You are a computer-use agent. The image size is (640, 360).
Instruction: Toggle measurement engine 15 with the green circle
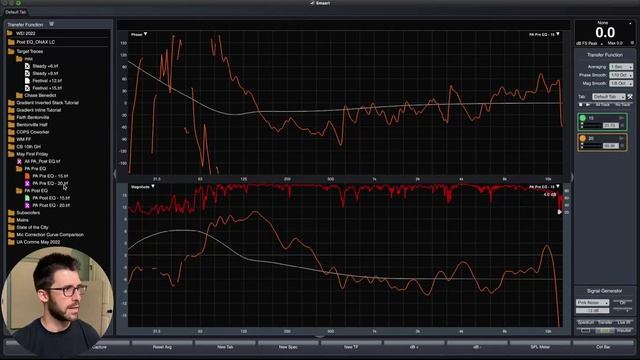[582, 118]
